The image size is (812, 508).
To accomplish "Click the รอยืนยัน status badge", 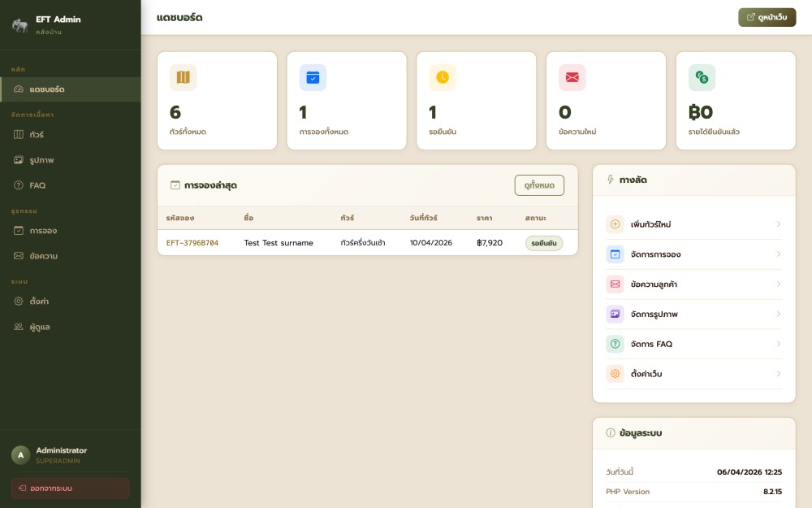I will tap(544, 243).
